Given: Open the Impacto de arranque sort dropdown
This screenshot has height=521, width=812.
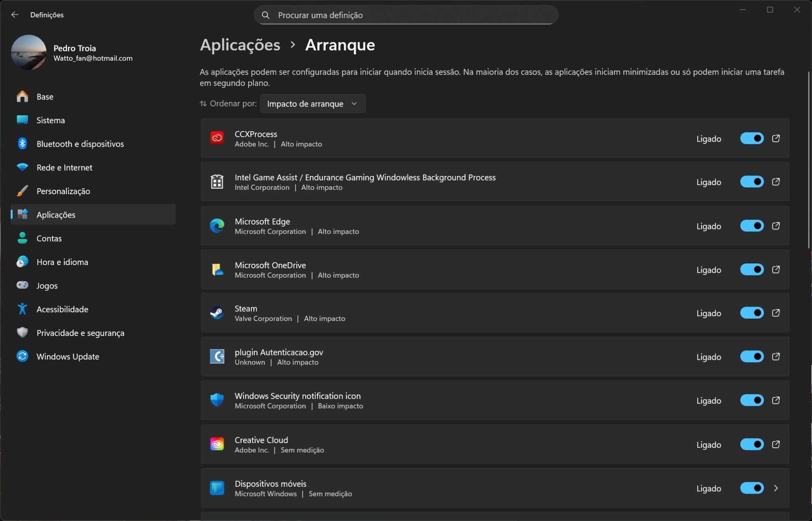Looking at the screenshot, I should click(312, 103).
